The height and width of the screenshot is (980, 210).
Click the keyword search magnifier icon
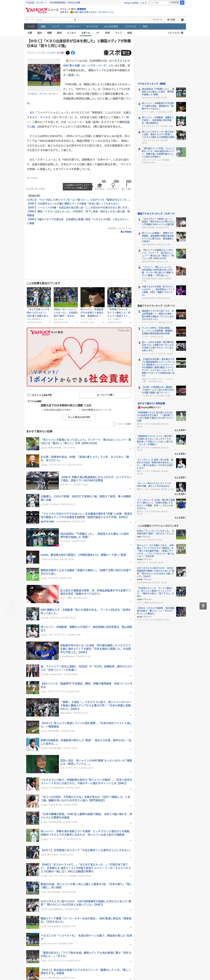(x=75, y=20)
